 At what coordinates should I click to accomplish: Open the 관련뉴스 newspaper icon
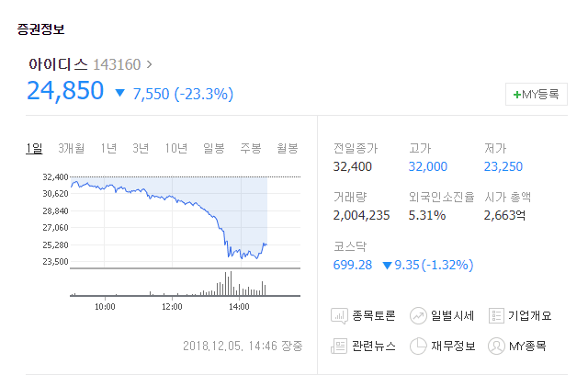339,346
